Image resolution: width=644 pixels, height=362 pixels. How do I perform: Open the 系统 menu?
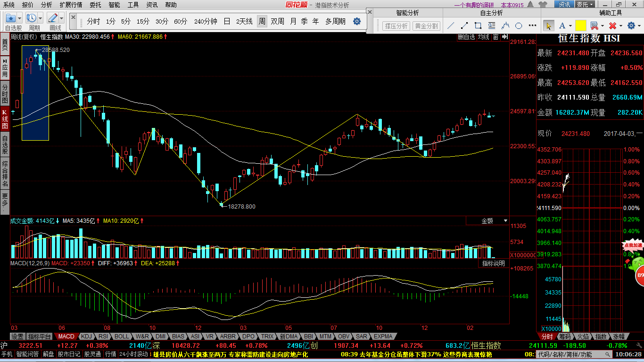click(x=9, y=5)
